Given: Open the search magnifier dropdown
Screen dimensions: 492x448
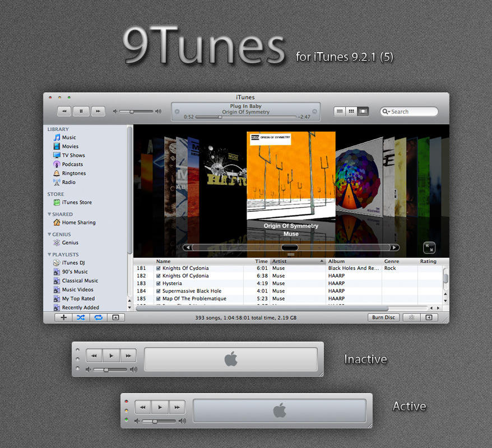Looking at the screenshot, I should pyautogui.click(x=386, y=111).
